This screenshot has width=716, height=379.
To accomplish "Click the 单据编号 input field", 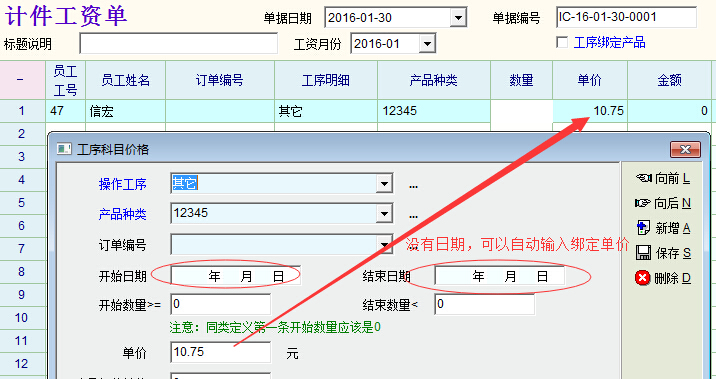I will (x=626, y=17).
